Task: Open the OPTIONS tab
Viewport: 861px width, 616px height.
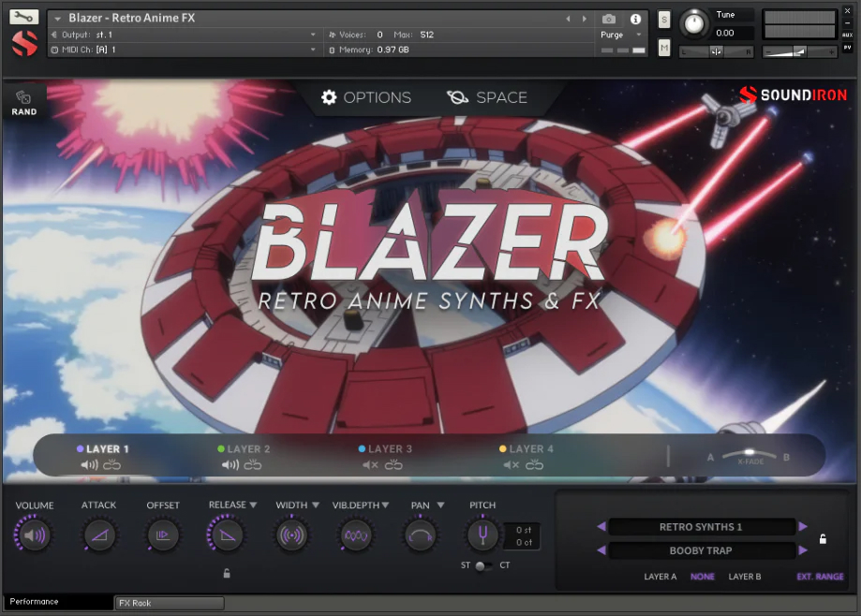Action: (366, 97)
